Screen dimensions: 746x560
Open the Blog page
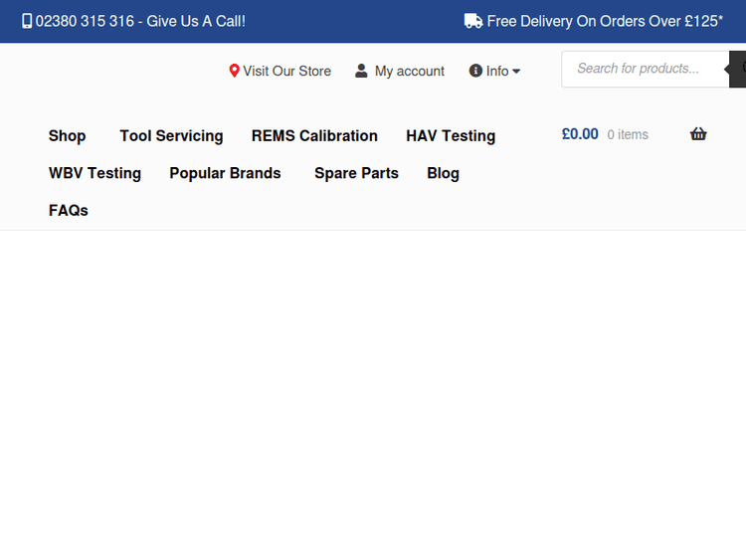click(443, 173)
